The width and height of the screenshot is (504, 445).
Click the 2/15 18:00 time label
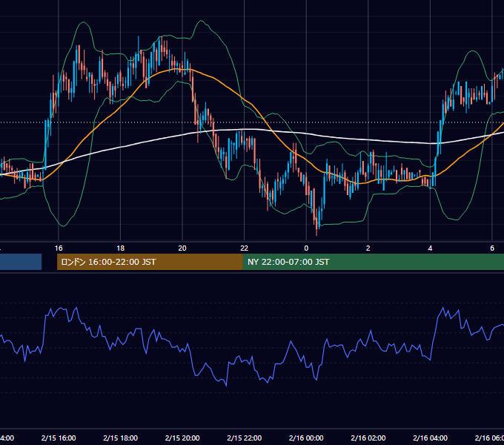pyautogui.click(x=121, y=438)
